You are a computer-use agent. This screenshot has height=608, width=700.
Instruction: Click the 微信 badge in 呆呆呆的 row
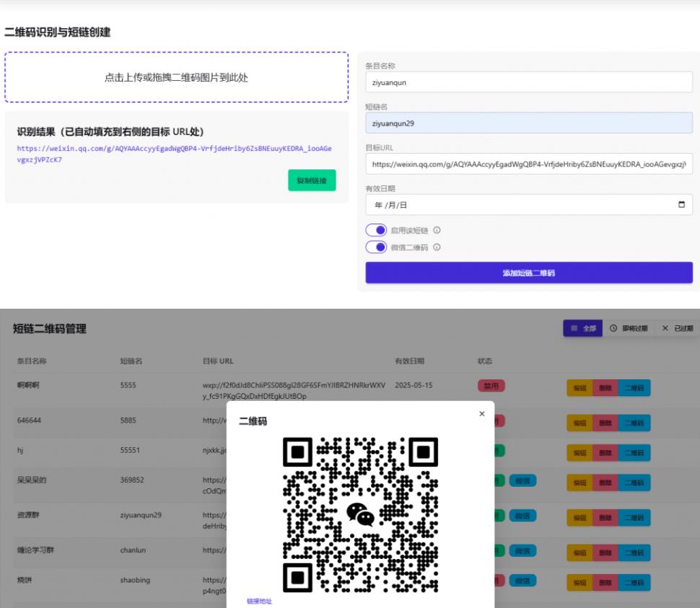coord(522,480)
